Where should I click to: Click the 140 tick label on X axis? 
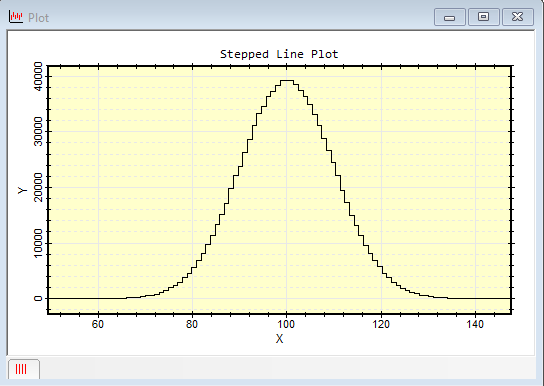tap(475, 324)
